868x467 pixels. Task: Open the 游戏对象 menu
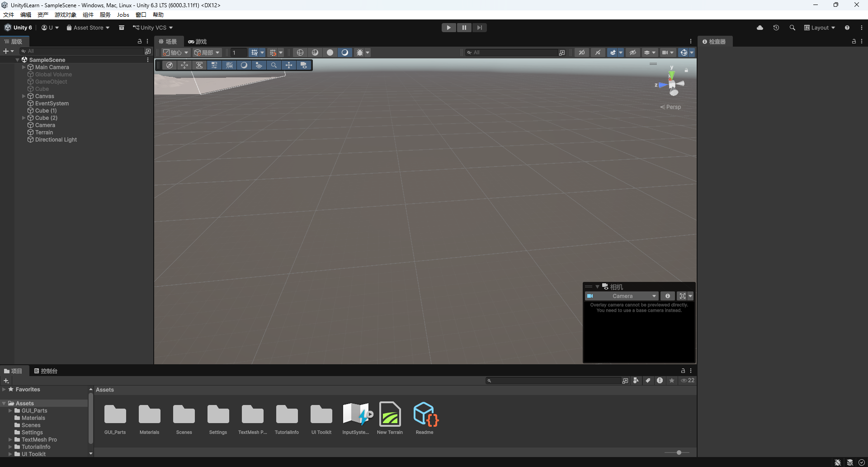[x=66, y=15]
